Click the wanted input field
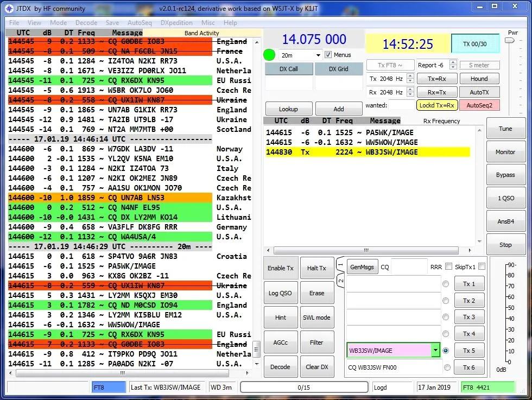Image resolution: width=532 pixels, height=400 pixels. 401,105
